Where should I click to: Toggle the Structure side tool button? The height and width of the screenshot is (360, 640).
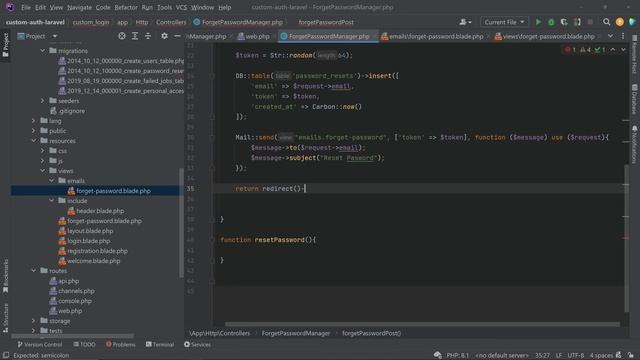click(x=5, y=318)
